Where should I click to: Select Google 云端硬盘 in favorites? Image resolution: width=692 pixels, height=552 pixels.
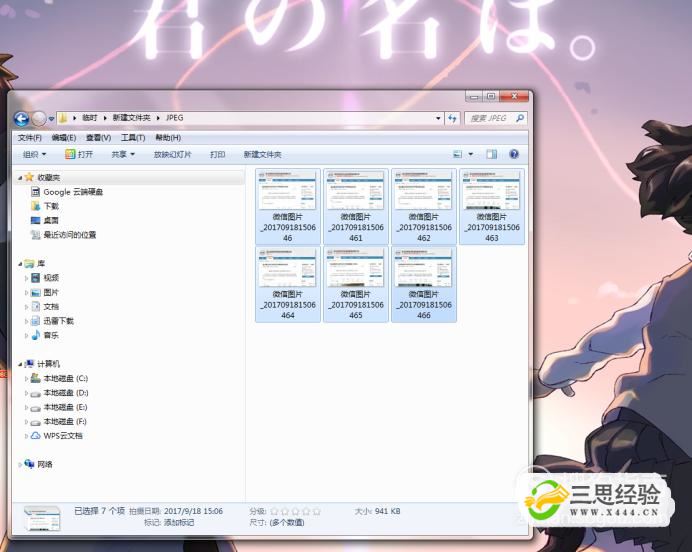click(x=73, y=192)
